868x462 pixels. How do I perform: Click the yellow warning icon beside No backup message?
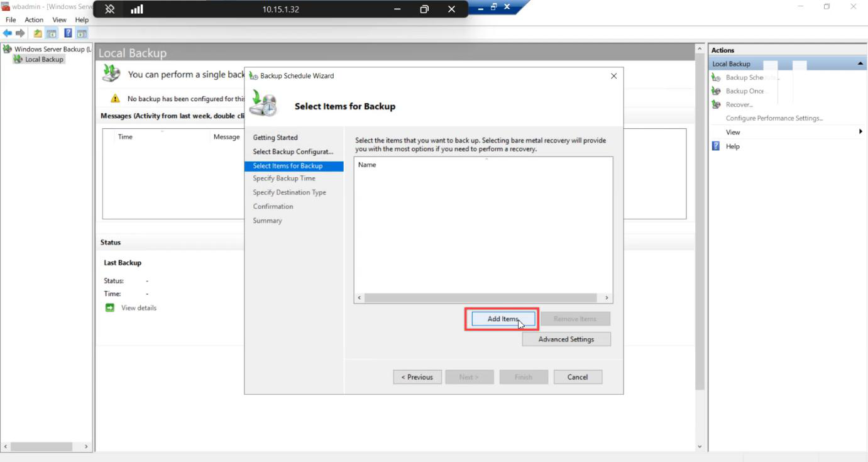115,99
